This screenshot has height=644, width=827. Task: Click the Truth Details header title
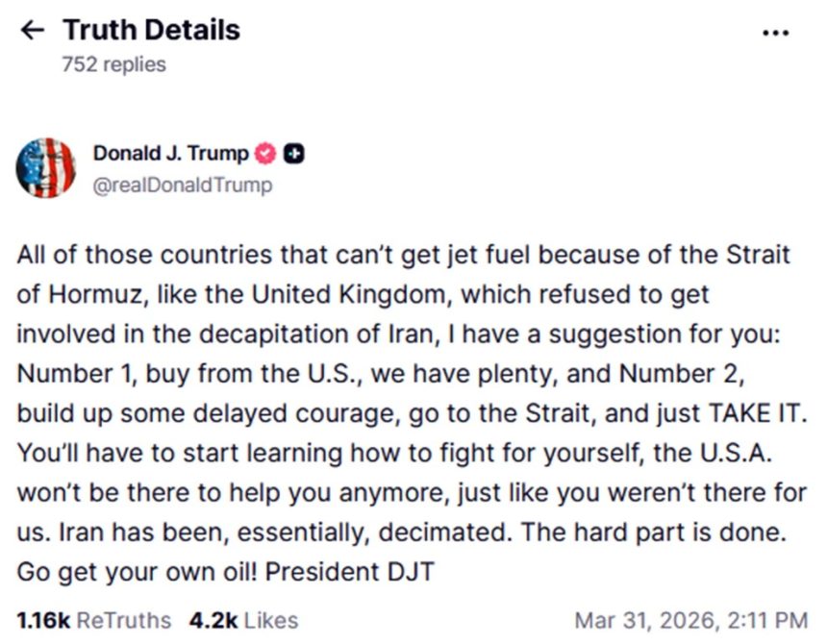coord(151,30)
